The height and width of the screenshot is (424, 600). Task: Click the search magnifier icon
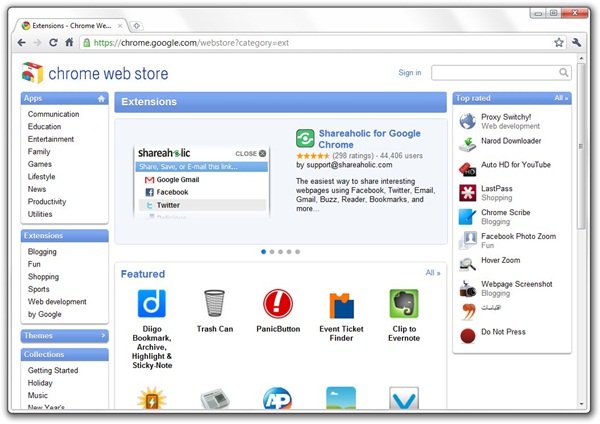coord(563,72)
